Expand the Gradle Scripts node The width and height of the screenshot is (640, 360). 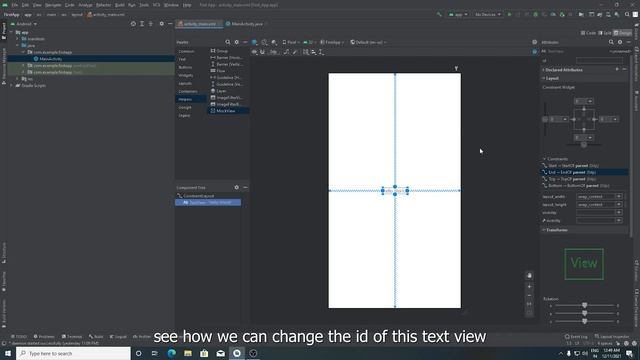click(11, 86)
